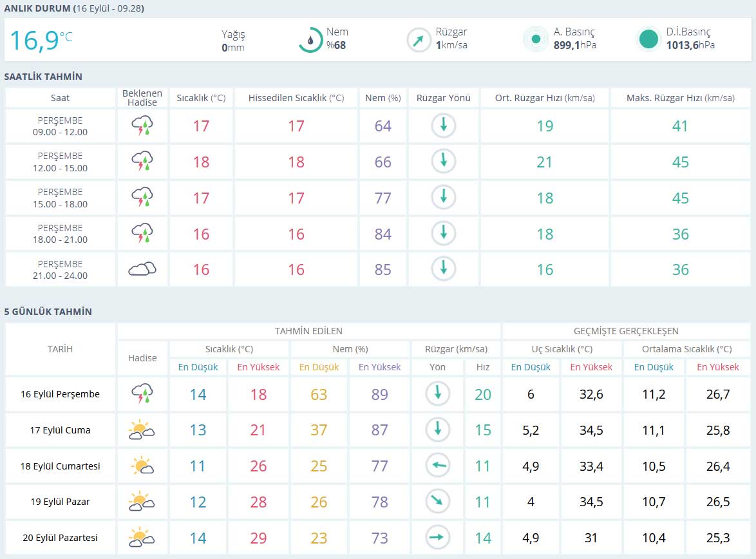Image resolution: width=756 pixels, height=559 pixels.
Task: Select thunderstorm icon for Perşembe 09.00 - 12.00
Action: coord(142,126)
